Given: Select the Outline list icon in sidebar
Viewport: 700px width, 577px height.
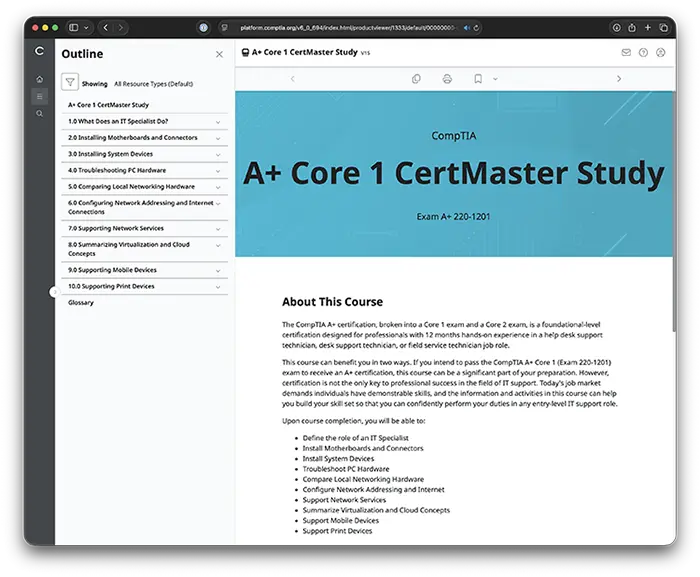Looking at the screenshot, I should [x=39, y=96].
